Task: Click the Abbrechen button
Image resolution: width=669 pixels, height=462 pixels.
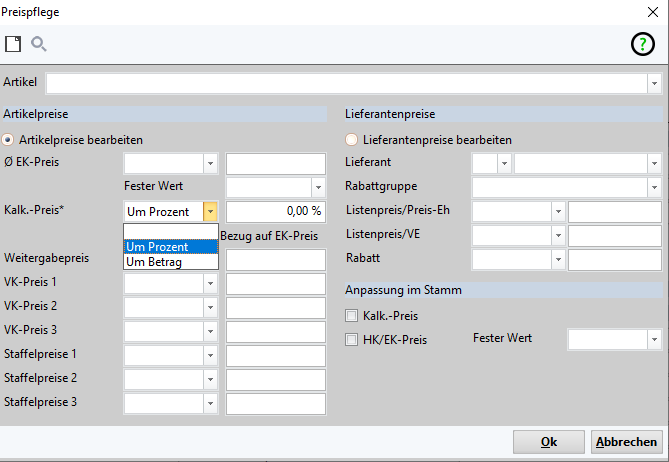Action: pyautogui.click(x=627, y=442)
